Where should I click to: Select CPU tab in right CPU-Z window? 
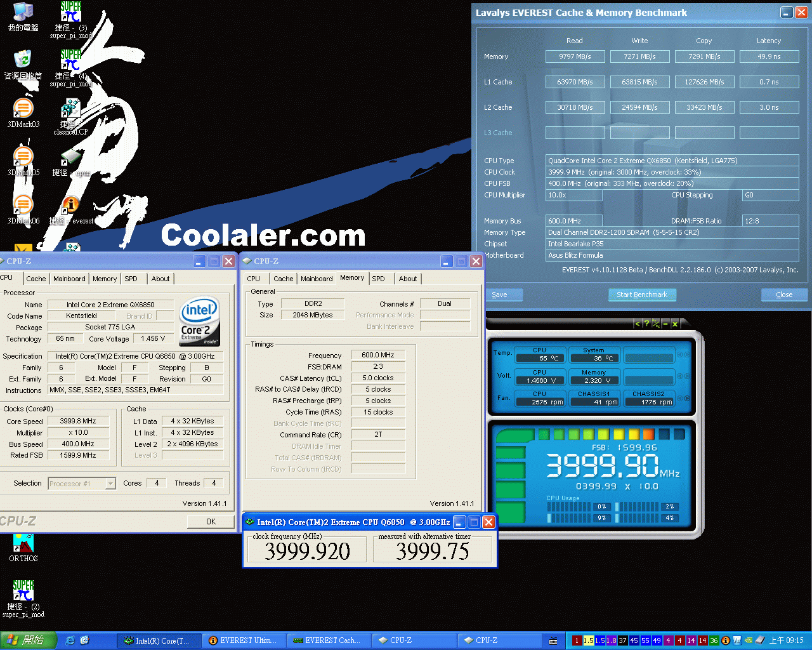coord(253,279)
